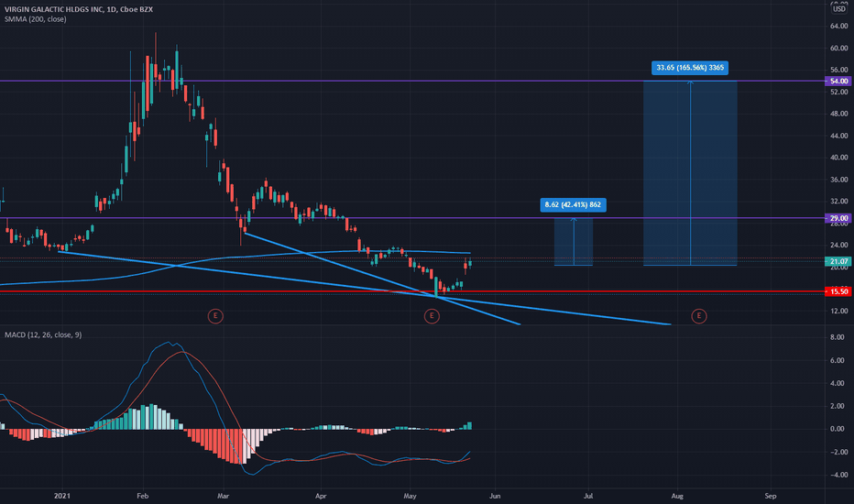Click the Apr label on the time axis

point(321,496)
